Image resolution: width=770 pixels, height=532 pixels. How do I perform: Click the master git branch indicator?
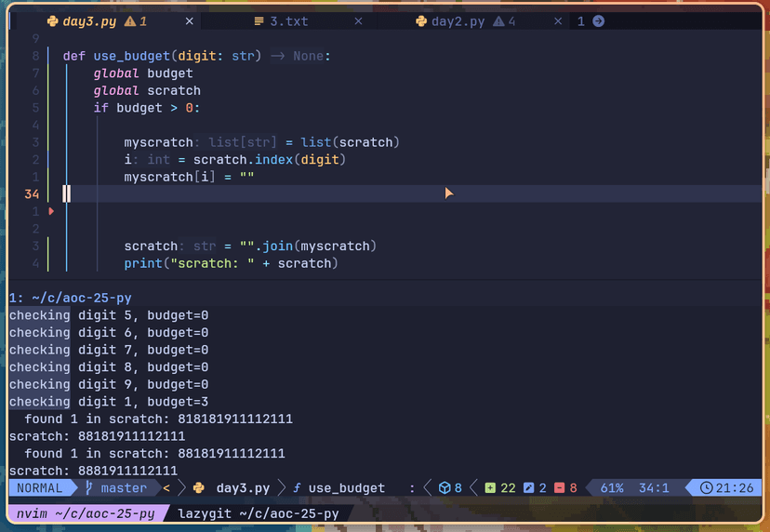point(115,488)
